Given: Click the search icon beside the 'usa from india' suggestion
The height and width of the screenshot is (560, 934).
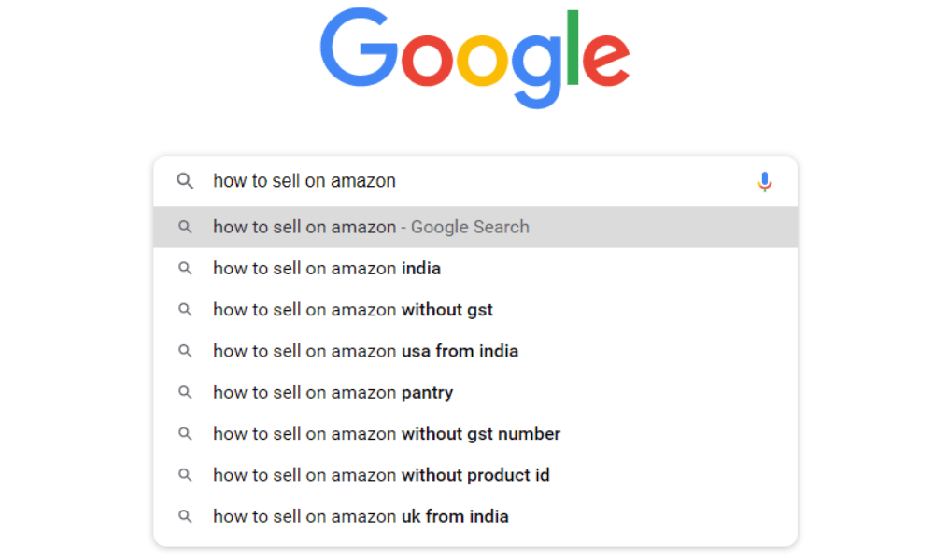Looking at the screenshot, I should [185, 351].
